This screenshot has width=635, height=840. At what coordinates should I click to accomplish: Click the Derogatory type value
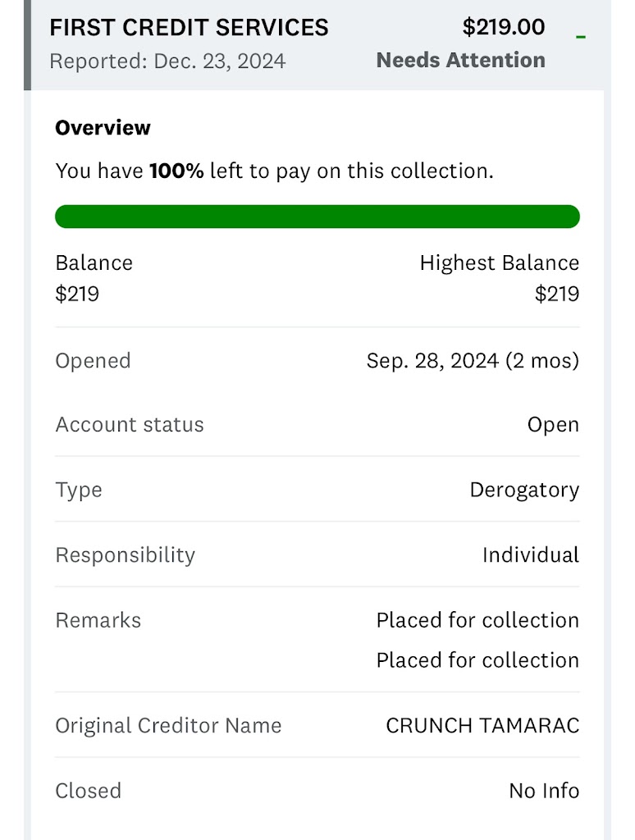(x=524, y=491)
